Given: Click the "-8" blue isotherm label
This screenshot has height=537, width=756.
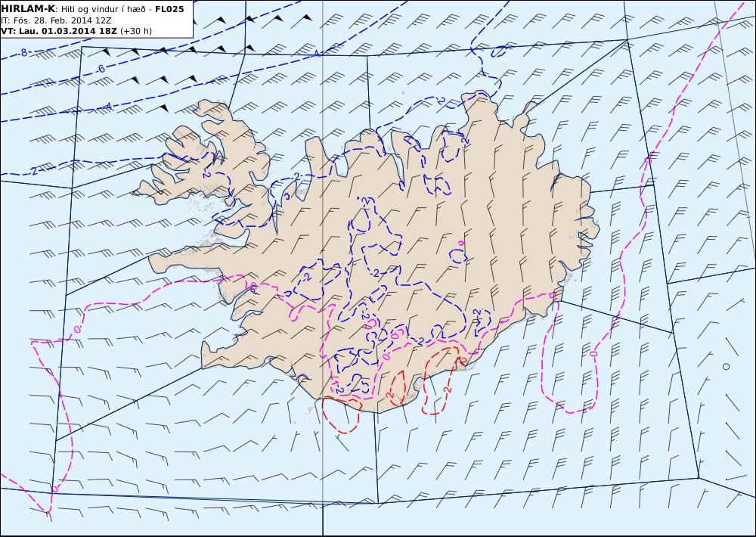Looking at the screenshot, I should (x=23, y=53).
